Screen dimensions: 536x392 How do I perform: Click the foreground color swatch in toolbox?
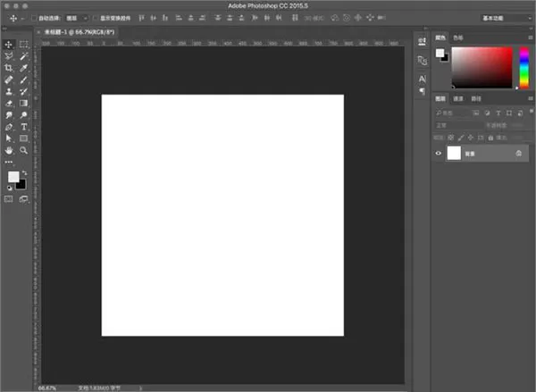13,177
